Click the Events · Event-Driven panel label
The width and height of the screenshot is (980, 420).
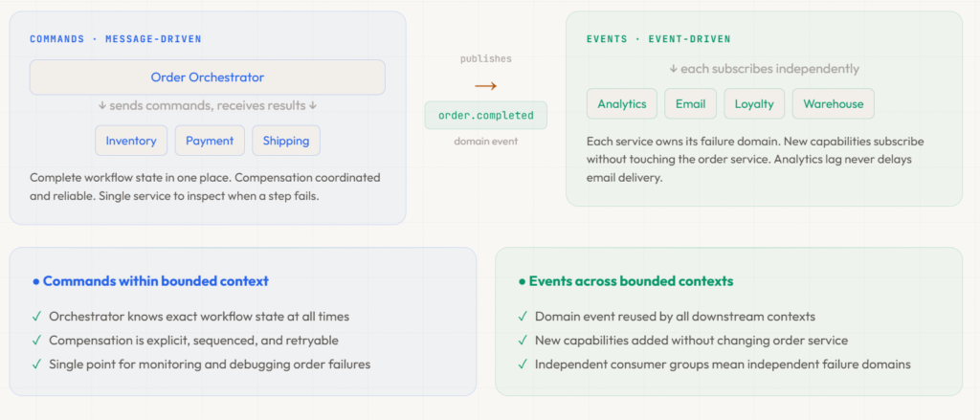(x=657, y=39)
